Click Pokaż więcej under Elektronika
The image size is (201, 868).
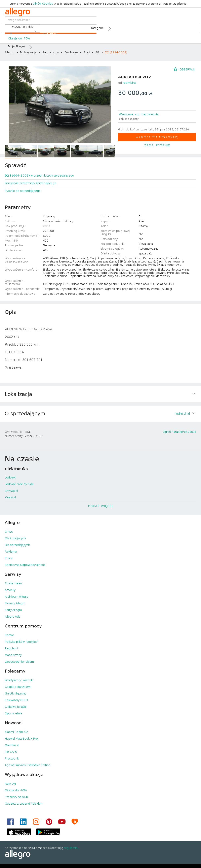tap(100, 506)
